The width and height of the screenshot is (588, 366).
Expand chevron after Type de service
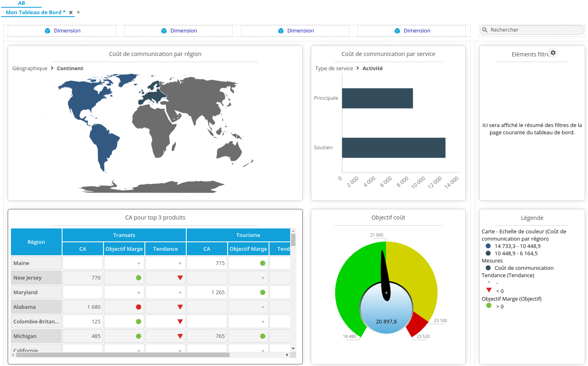pyautogui.click(x=358, y=68)
